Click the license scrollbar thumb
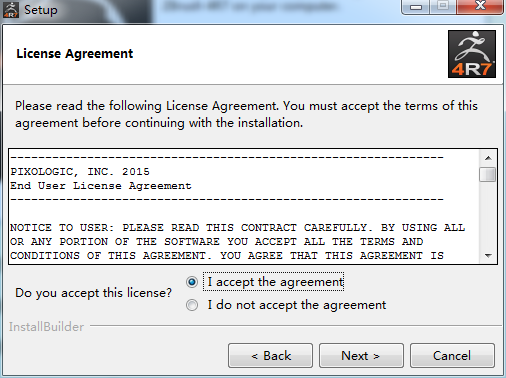The height and width of the screenshot is (378, 506). click(487, 175)
